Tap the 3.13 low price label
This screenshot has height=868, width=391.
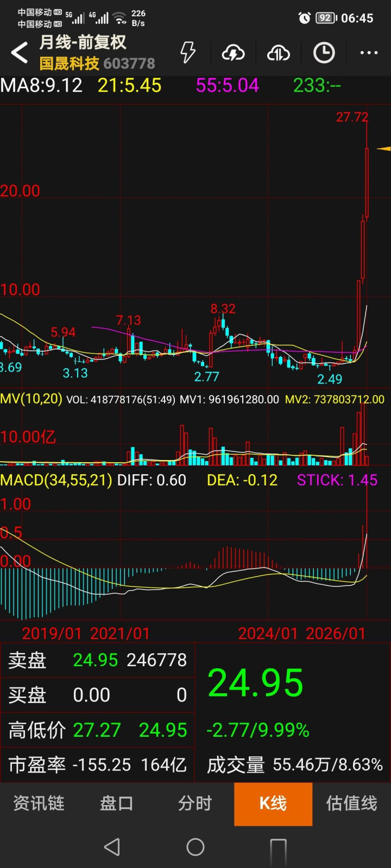75,373
